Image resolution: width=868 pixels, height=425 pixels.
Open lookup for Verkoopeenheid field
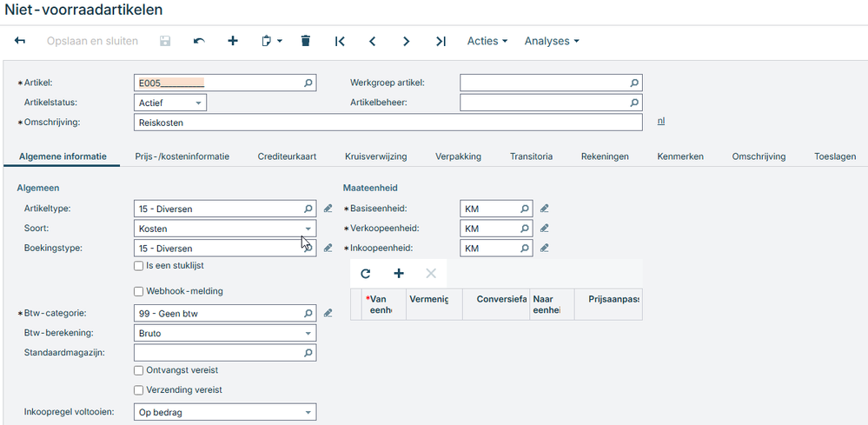pos(524,229)
